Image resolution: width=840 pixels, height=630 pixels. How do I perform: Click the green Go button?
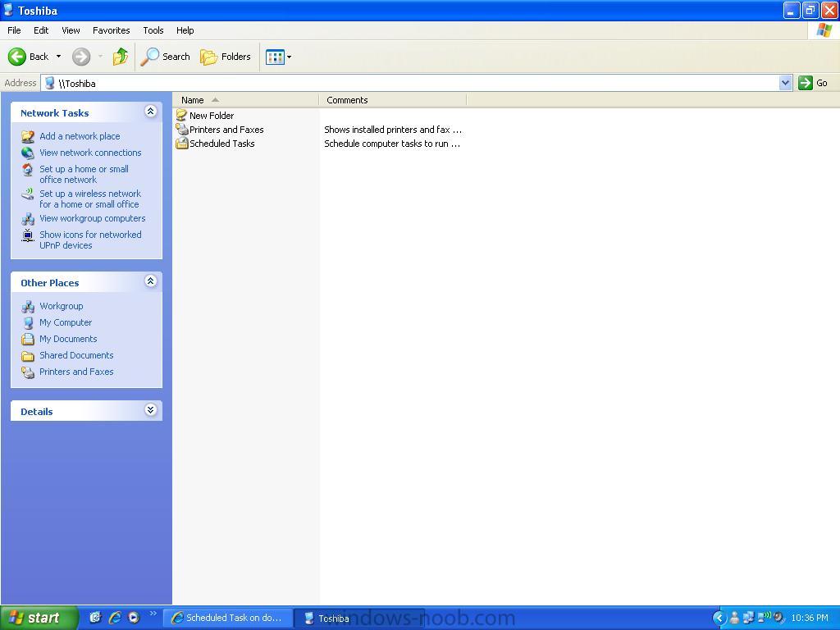(813, 83)
